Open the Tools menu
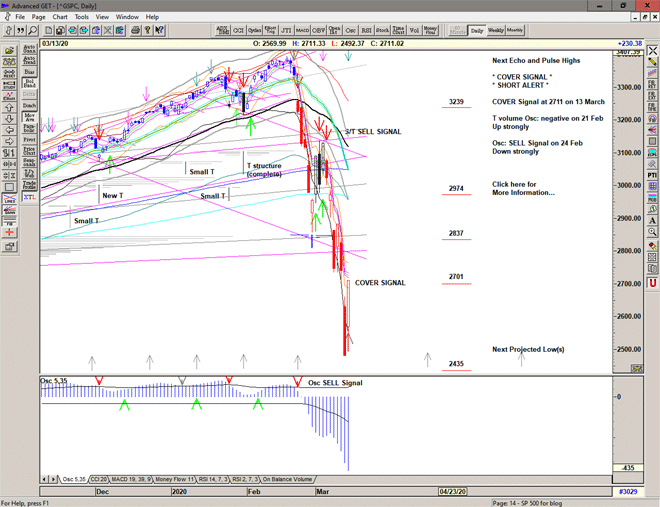 point(82,17)
